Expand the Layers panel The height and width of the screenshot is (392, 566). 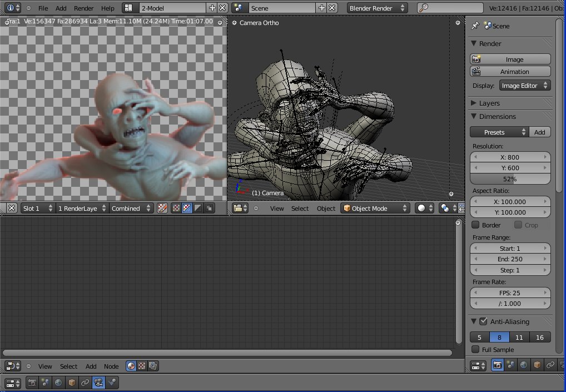coord(489,103)
